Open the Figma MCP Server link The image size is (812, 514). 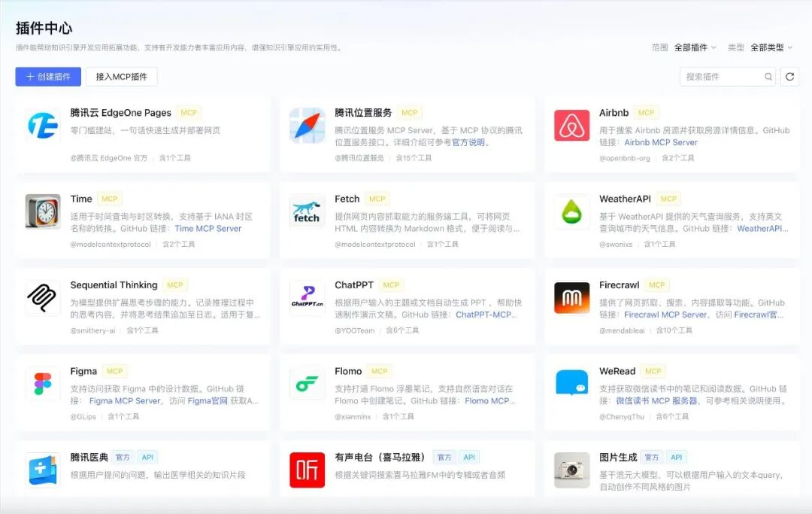tap(125, 401)
